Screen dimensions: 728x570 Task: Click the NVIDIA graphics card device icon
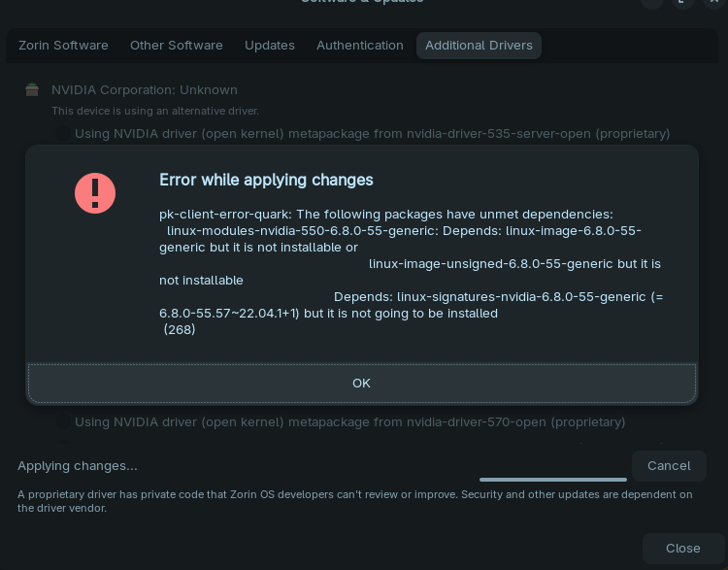pyautogui.click(x=32, y=89)
